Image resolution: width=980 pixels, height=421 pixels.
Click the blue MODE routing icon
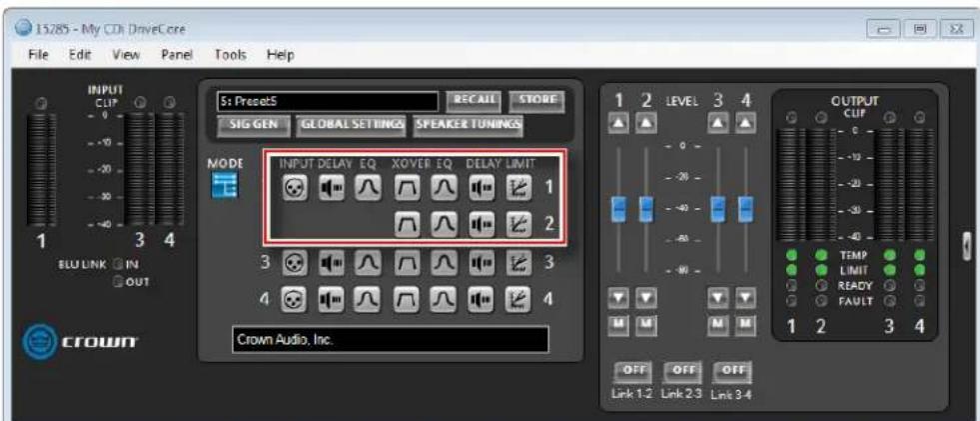[x=225, y=186]
